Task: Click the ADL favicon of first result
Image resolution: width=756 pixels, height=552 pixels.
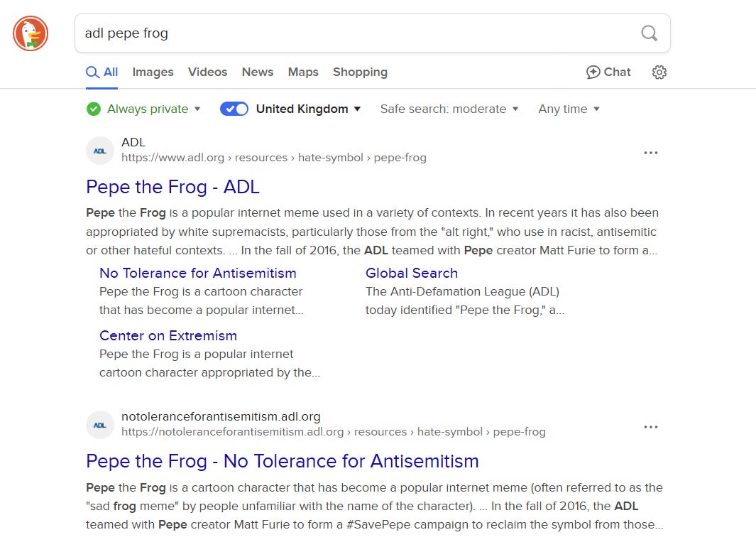Action: [100, 151]
